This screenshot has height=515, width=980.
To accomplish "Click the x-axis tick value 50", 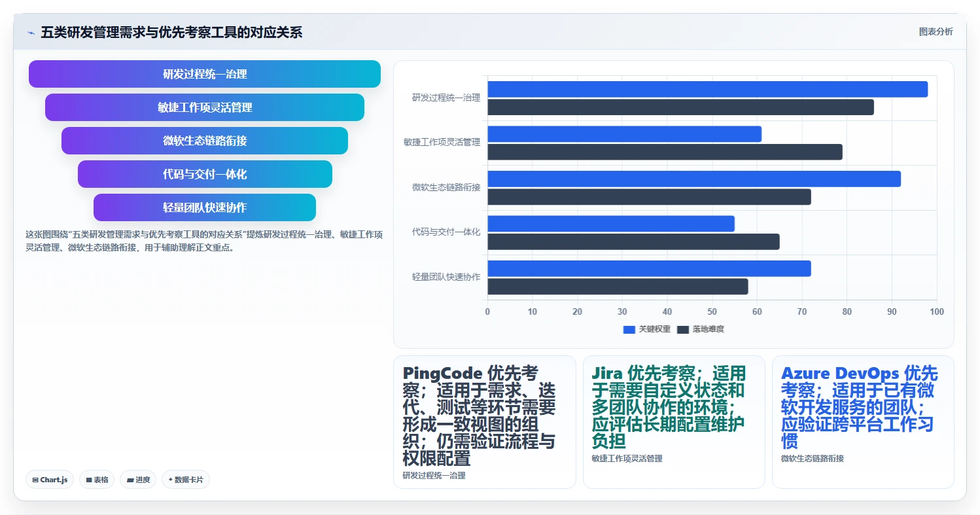I will tap(712, 312).
